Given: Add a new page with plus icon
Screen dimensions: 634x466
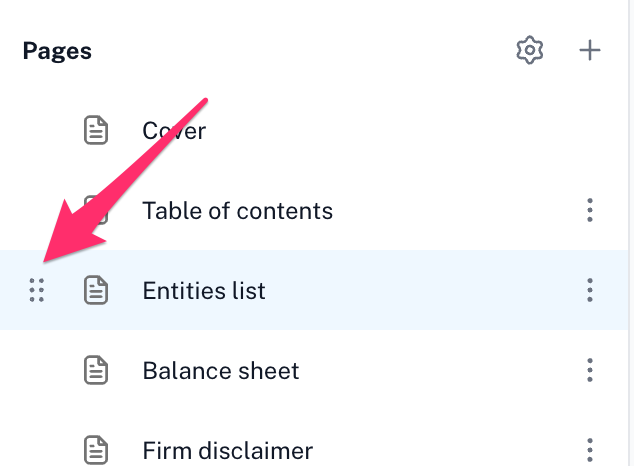Looking at the screenshot, I should 590,51.
